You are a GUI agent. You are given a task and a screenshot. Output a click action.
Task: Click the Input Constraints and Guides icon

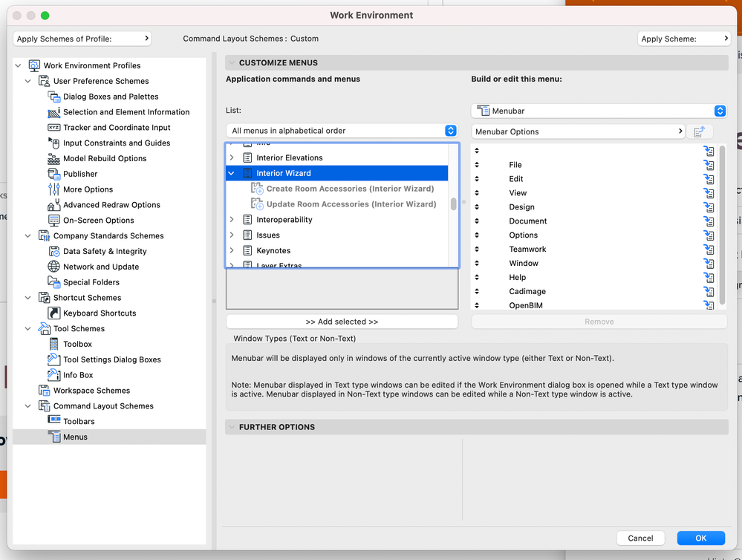tap(54, 143)
